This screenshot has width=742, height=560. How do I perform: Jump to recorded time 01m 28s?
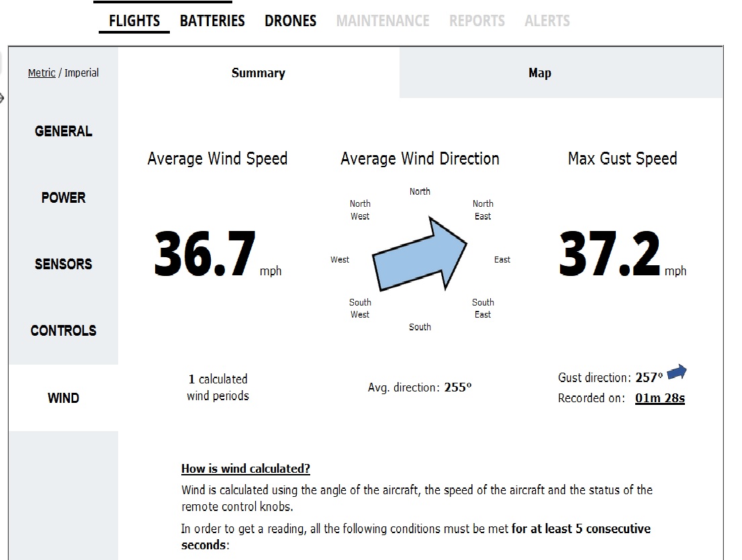pos(659,398)
